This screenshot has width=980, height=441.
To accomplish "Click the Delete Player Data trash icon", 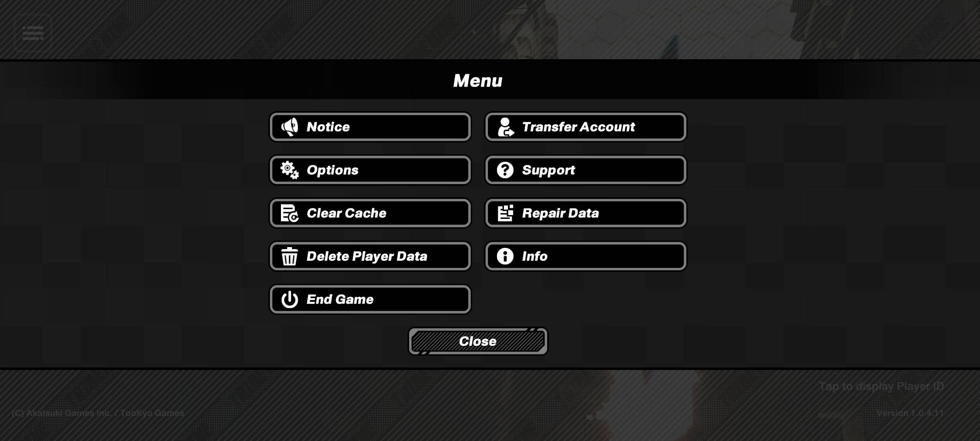I will click(x=289, y=256).
